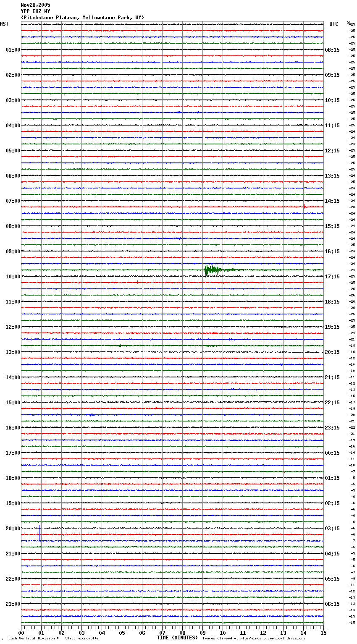
Task: Select the 21:00 MST time label
Action: pos(13,554)
